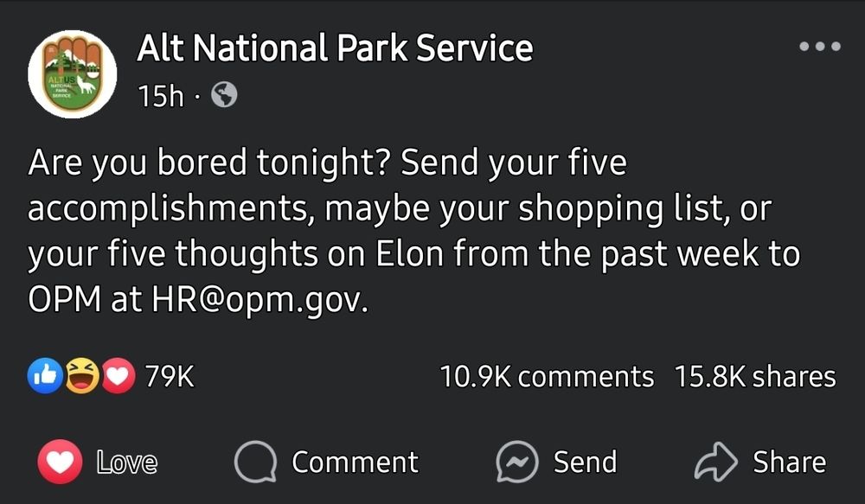Choose the Send label
This screenshot has height=504, width=865.
tap(586, 462)
